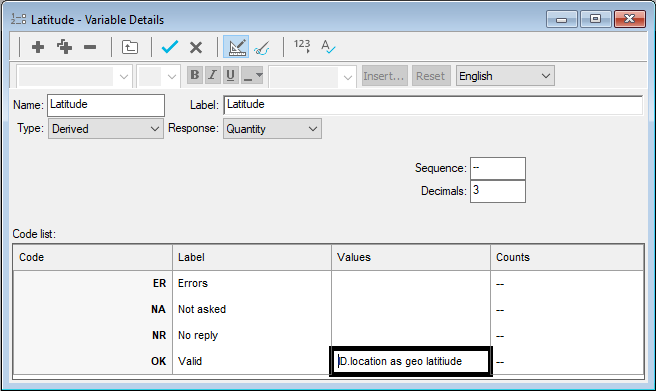656x391 pixels.
Task: Click the Decimals field showing 3
Action: 498,191
